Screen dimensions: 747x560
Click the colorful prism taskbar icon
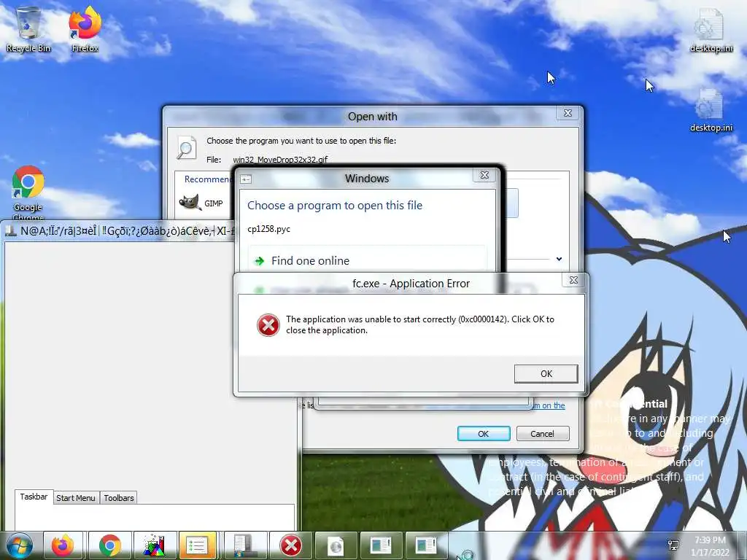[155, 545]
